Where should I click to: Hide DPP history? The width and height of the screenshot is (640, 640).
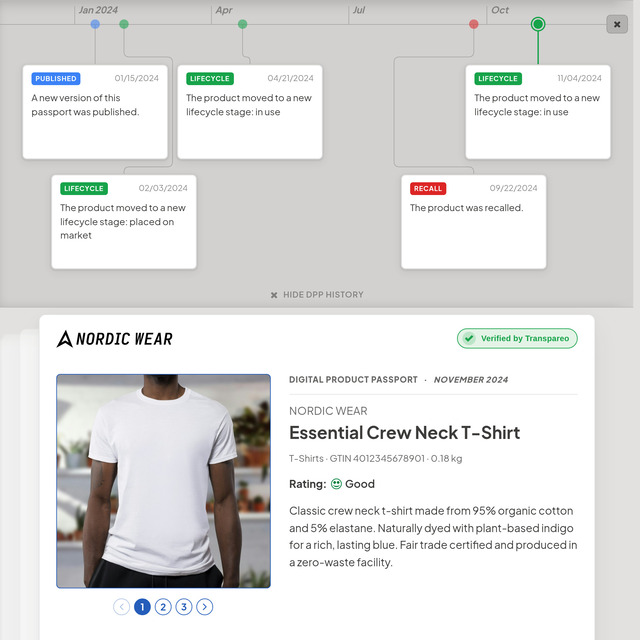coord(317,295)
